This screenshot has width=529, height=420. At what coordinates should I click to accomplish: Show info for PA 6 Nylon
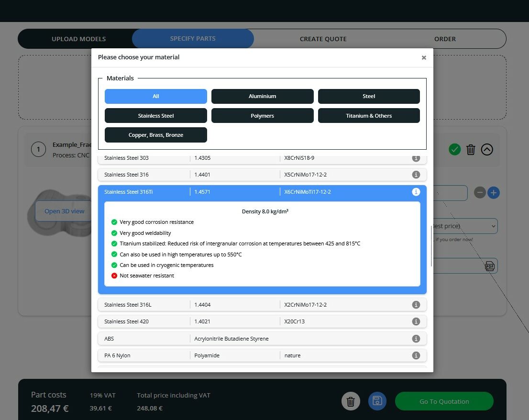(416, 355)
